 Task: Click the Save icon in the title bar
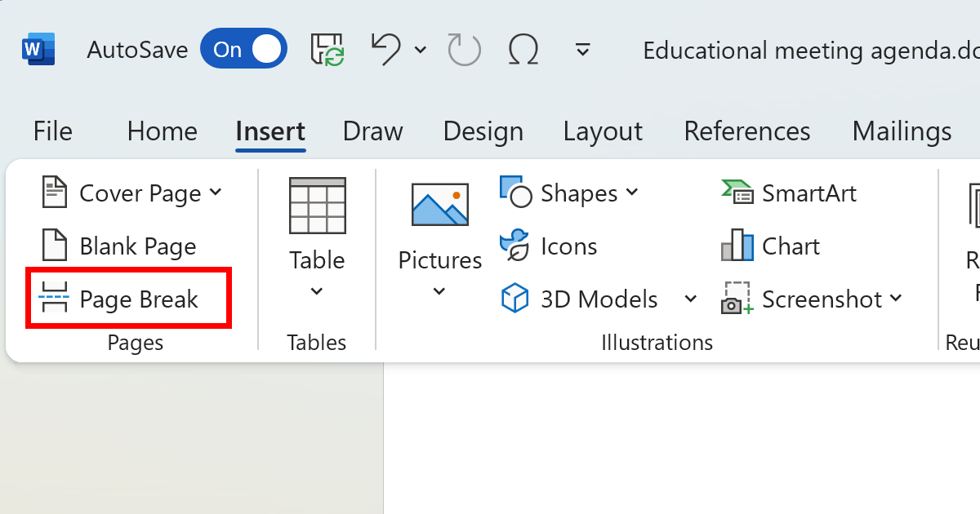coord(327,50)
